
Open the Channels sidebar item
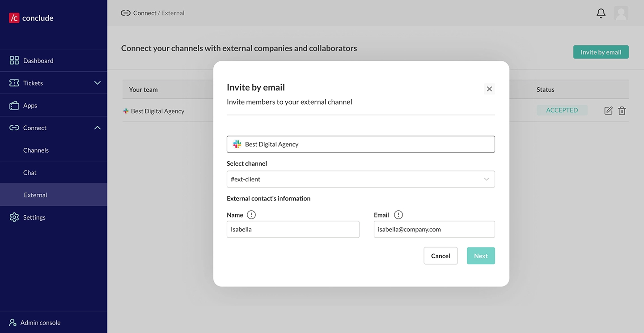(36, 150)
